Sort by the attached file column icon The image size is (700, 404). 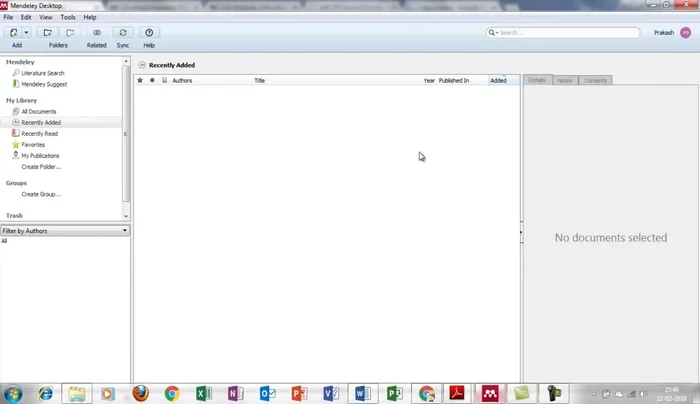coord(164,80)
